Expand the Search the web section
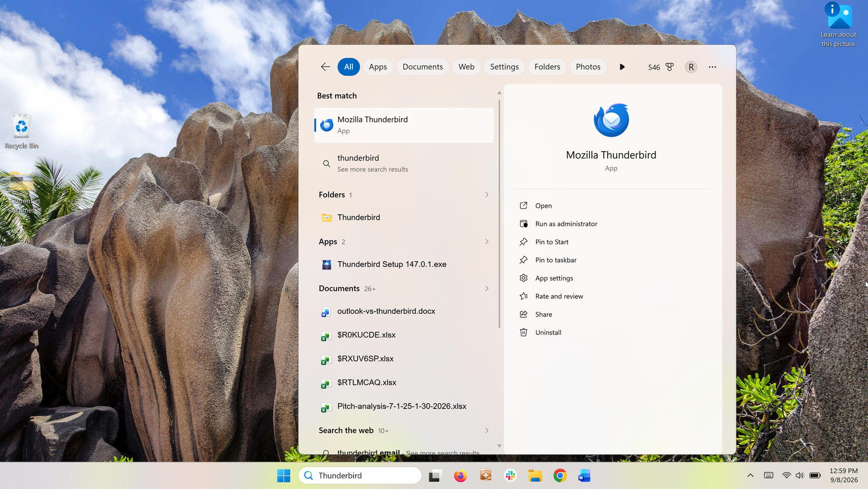This screenshot has width=868, height=489. [487, 431]
